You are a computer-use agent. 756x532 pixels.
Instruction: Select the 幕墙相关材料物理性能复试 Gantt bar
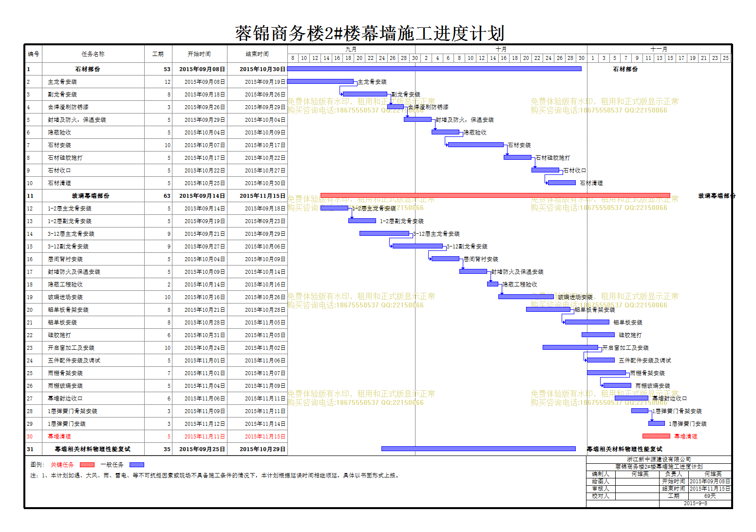pos(478,449)
